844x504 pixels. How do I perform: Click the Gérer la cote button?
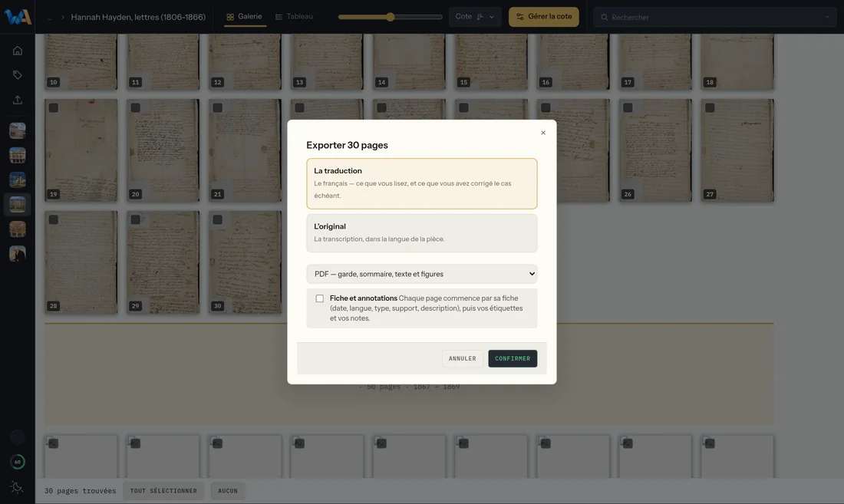(x=544, y=17)
